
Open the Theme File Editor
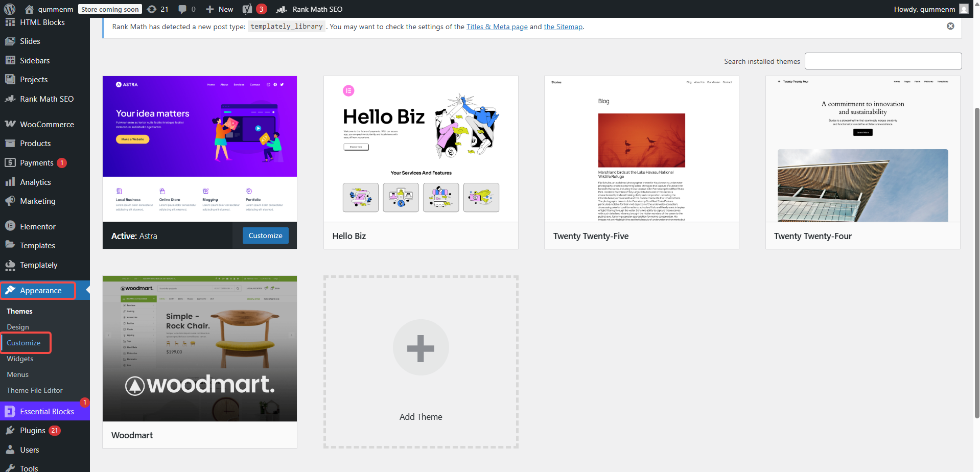[x=34, y=390]
